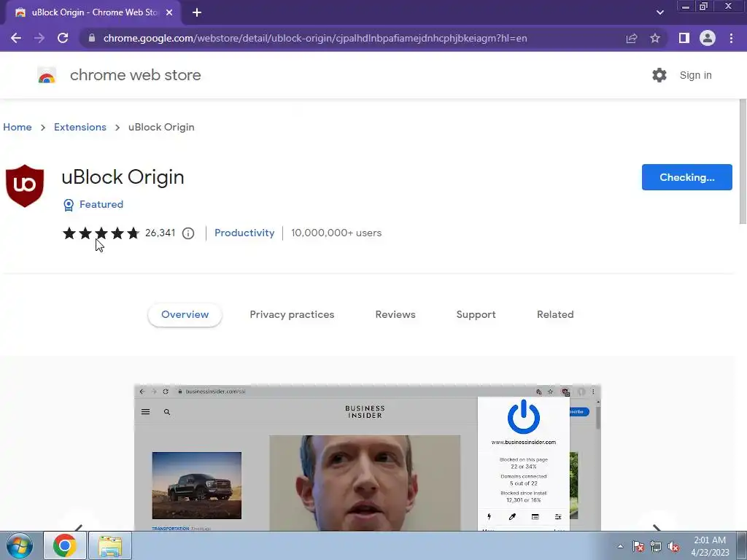The width and height of the screenshot is (747, 560).
Task: Click the 26,341 ratings count
Action: [x=160, y=233]
